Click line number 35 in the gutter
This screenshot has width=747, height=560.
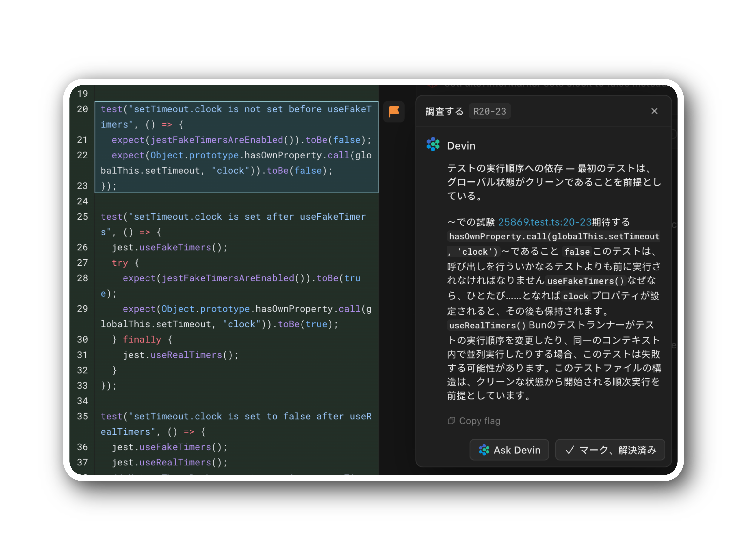(x=82, y=416)
